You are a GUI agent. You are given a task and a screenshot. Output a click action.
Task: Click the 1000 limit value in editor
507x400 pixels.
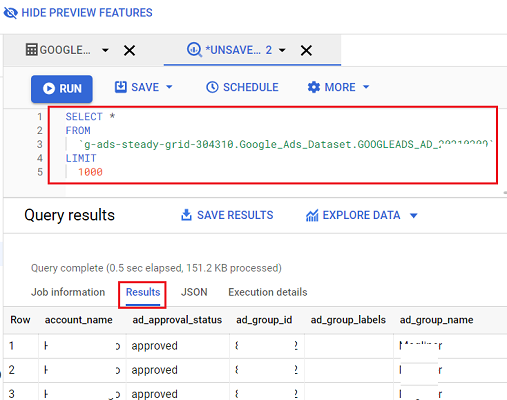90,172
